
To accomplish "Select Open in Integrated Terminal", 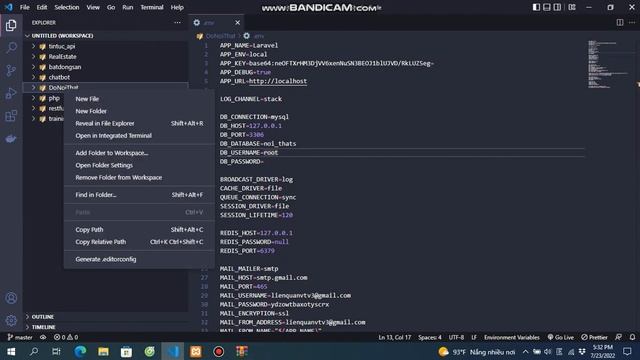I will click(139, 136).
